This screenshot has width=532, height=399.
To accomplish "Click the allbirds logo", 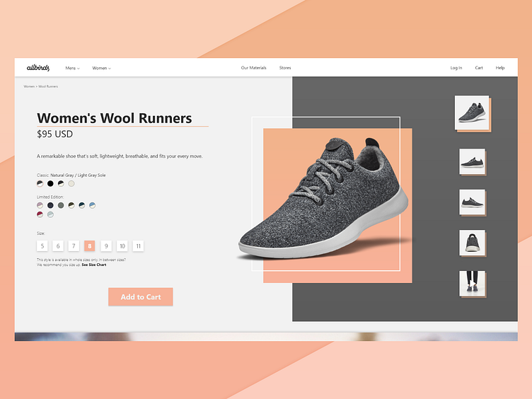I will click(38, 67).
